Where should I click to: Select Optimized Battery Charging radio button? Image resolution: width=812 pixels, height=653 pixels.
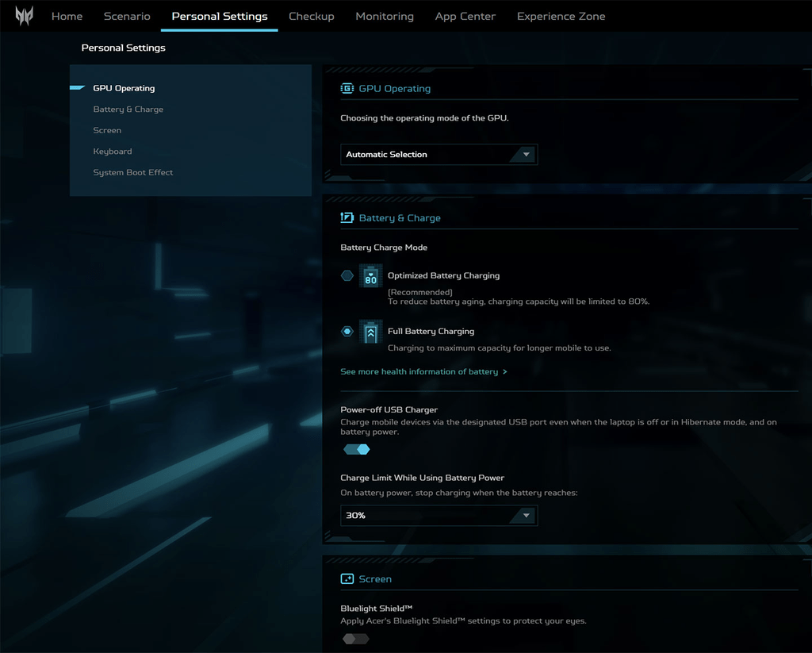pyautogui.click(x=347, y=275)
